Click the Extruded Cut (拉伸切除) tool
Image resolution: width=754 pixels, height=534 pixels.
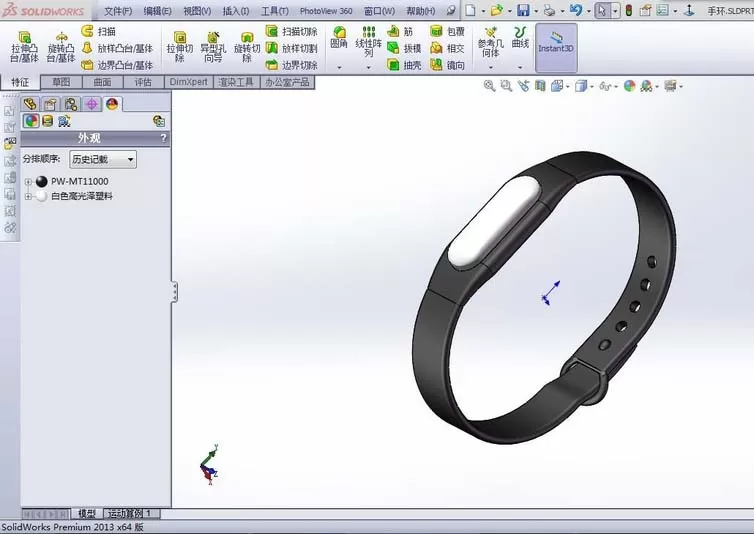point(179,47)
